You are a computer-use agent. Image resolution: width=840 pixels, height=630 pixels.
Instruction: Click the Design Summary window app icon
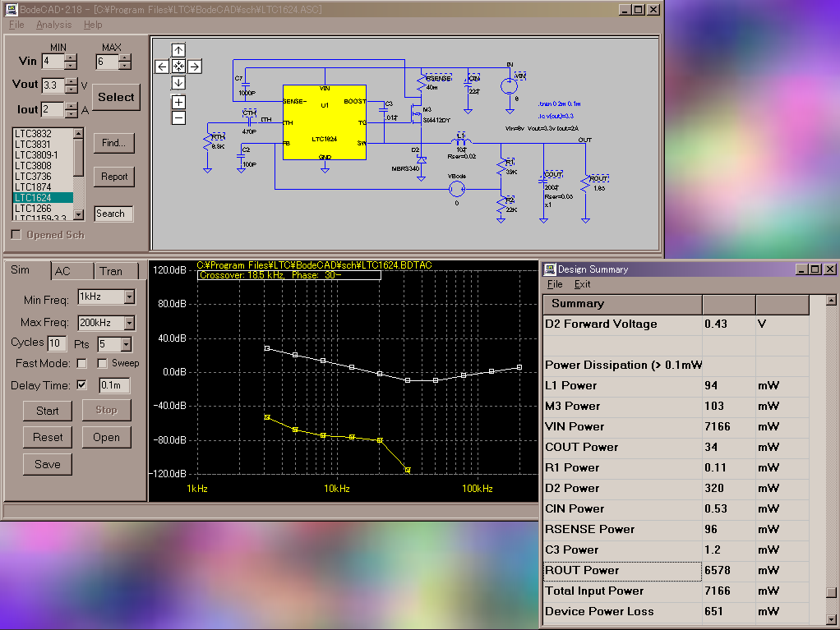(550, 269)
